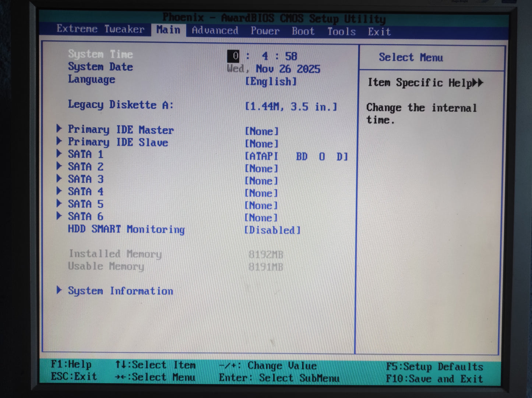
Task: Toggle HDD SMART Monitoring Disabled value
Action: point(272,230)
